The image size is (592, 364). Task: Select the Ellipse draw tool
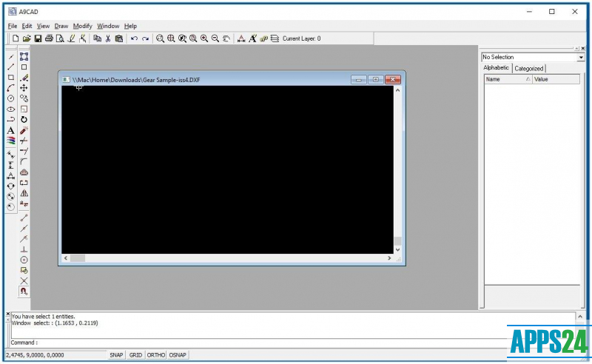coord(11,109)
